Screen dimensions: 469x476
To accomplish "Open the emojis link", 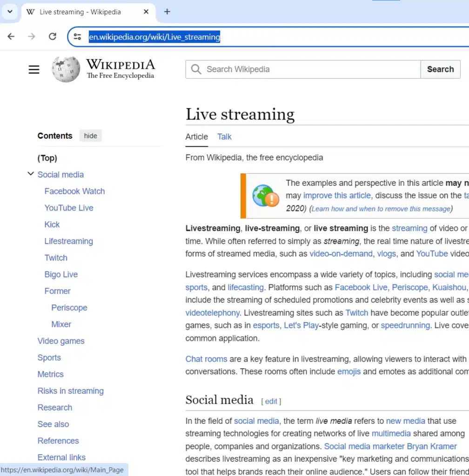I will pos(349,372).
